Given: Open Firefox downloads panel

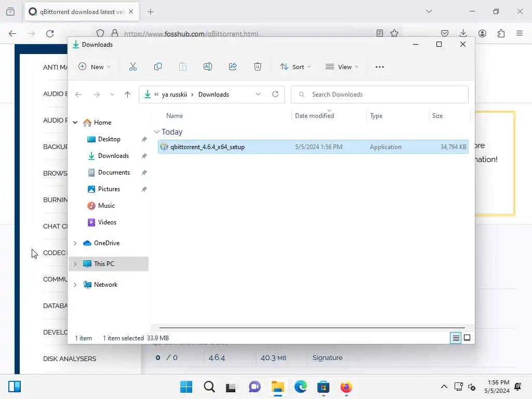Looking at the screenshot, I should (463, 33).
